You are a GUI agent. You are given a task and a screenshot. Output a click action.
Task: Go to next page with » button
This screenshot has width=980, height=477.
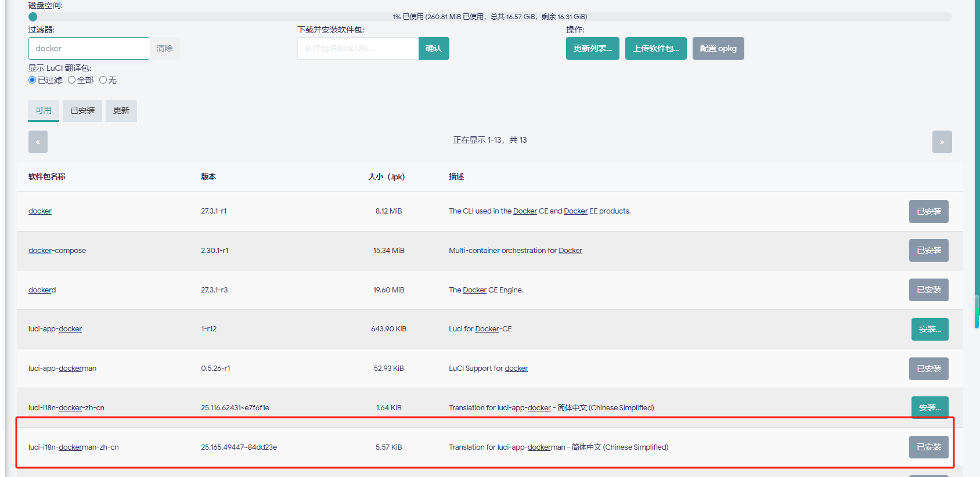pyautogui.click(x=942, y=142)
